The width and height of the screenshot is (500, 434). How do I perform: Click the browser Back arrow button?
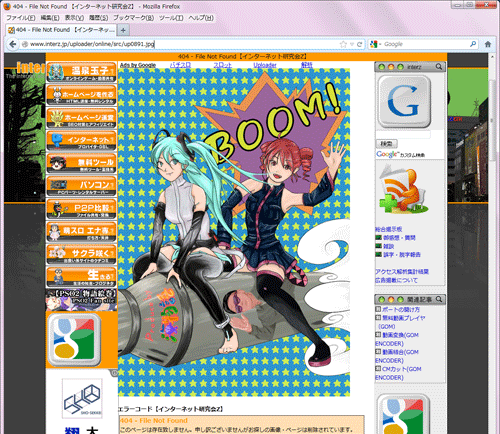(12, 44)
